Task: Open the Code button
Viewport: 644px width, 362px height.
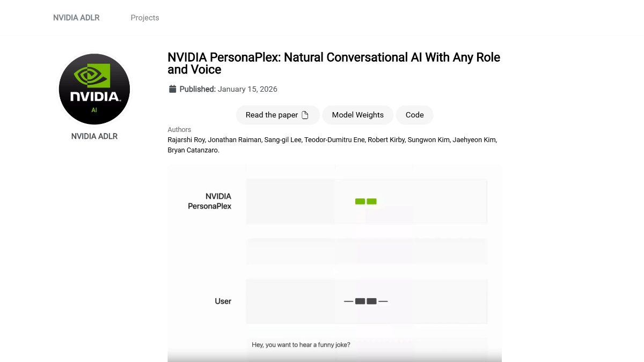Action: click(x=414, y=115)
